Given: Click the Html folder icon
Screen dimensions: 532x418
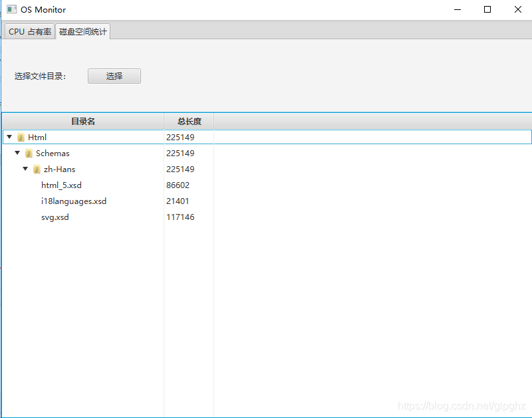Looking at the screenshot, I should [x=21, y=138].
